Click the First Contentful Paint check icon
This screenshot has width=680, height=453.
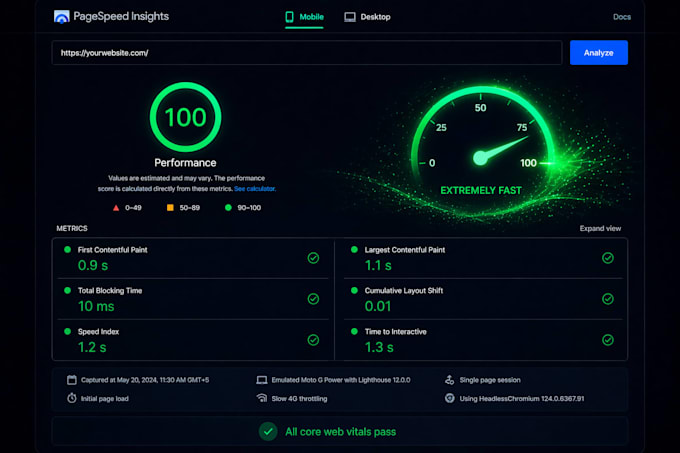coord(313,258)
